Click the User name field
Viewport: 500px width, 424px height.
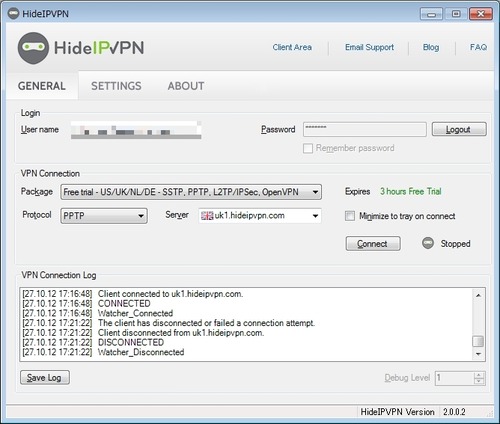[136, 129]
